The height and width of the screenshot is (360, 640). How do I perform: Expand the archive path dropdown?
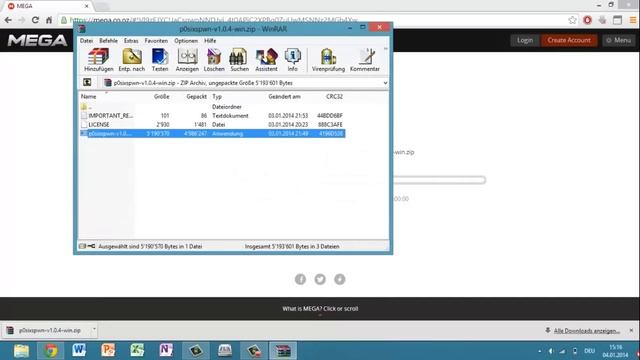tap(385, 83)
